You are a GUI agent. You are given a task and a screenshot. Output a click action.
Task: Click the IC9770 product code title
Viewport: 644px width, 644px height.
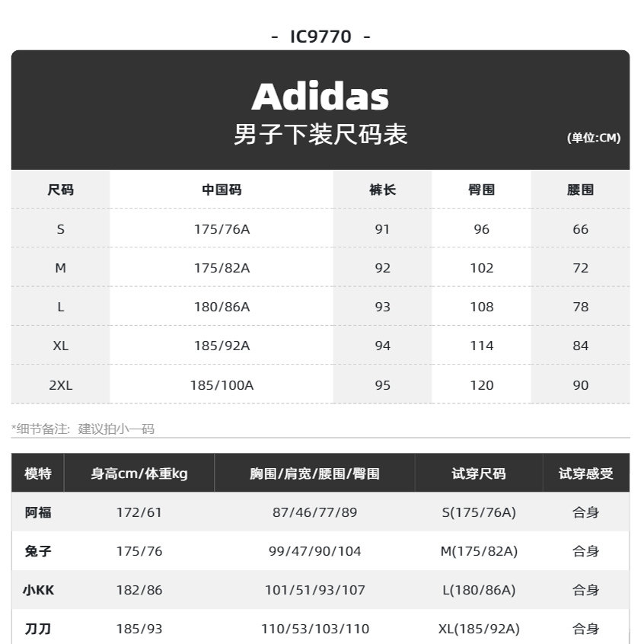[x=320, y=37]
